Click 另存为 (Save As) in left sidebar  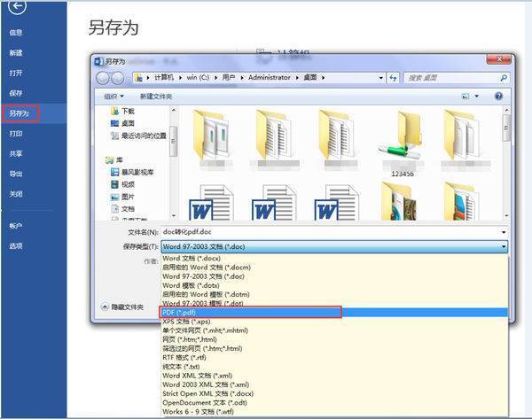(x=20, y=113)
